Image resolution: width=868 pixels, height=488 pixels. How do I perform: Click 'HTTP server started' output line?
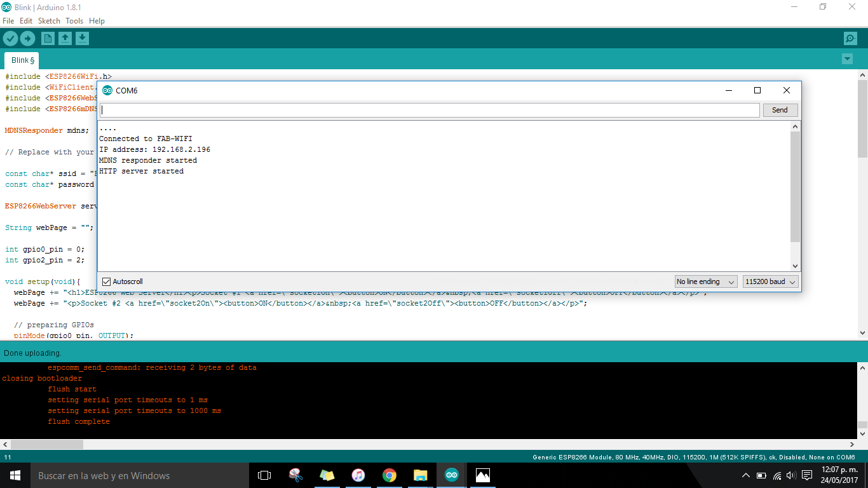coord(141,172)
